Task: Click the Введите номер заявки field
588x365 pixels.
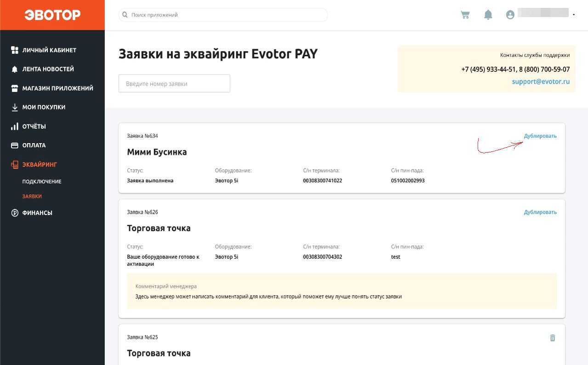Action: click(174, 84)
